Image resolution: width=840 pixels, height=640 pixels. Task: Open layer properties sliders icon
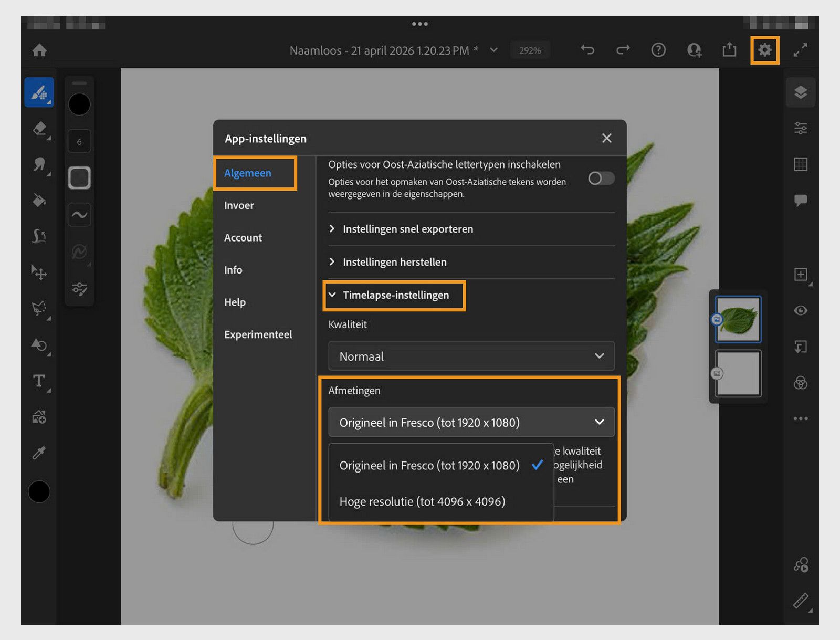pyautogui.click(x=801, y=128)
